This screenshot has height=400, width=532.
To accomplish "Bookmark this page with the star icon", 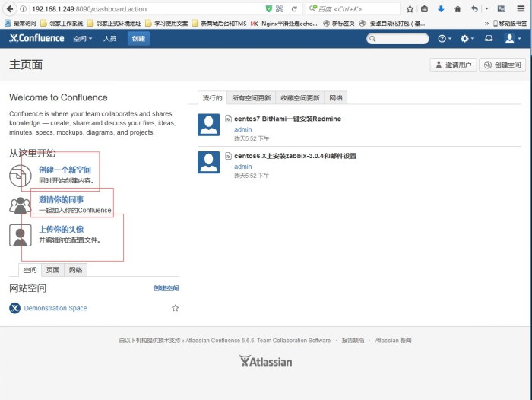I will (x=410, y=9).
